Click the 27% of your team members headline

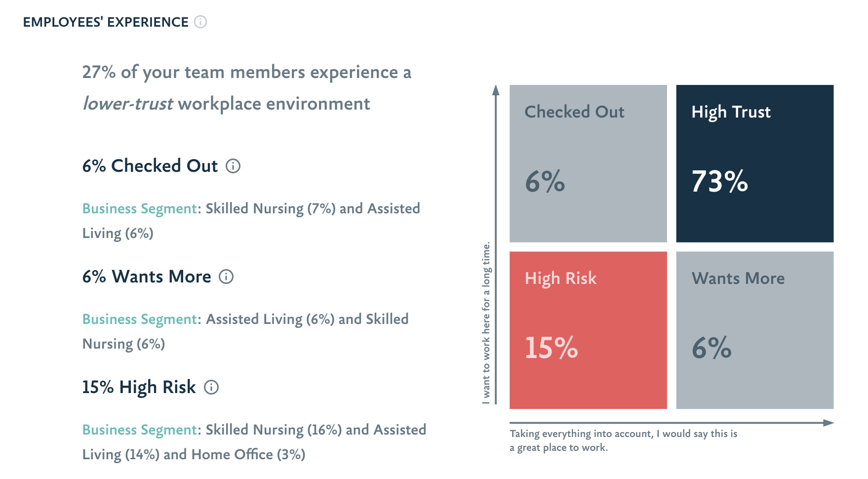(x=246, y=72)
